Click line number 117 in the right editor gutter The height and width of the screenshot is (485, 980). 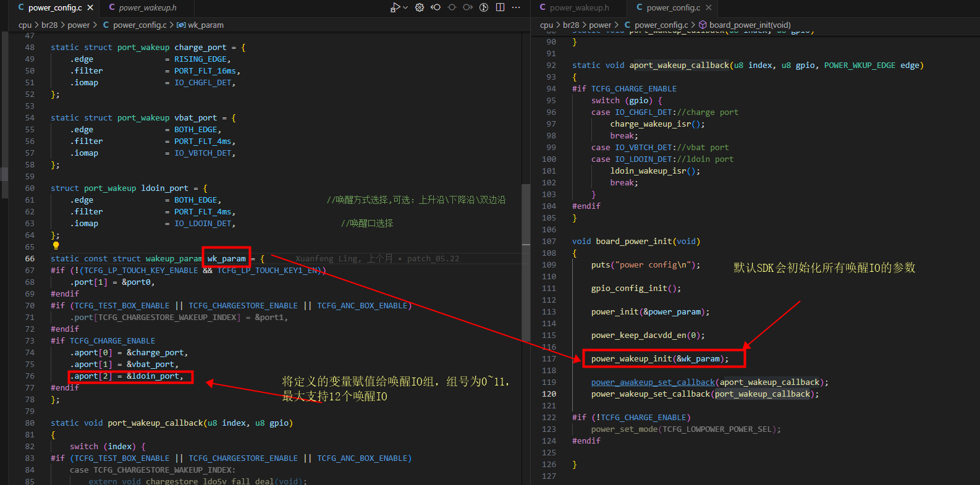tap(549, 359)
